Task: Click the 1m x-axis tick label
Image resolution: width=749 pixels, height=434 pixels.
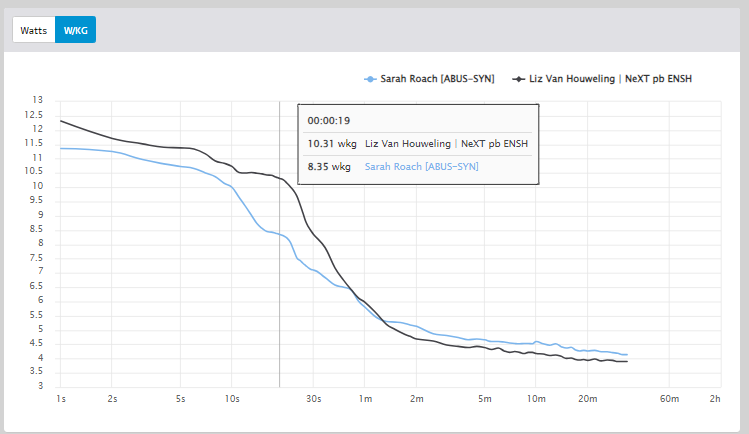Action: (x=365, y=399)
